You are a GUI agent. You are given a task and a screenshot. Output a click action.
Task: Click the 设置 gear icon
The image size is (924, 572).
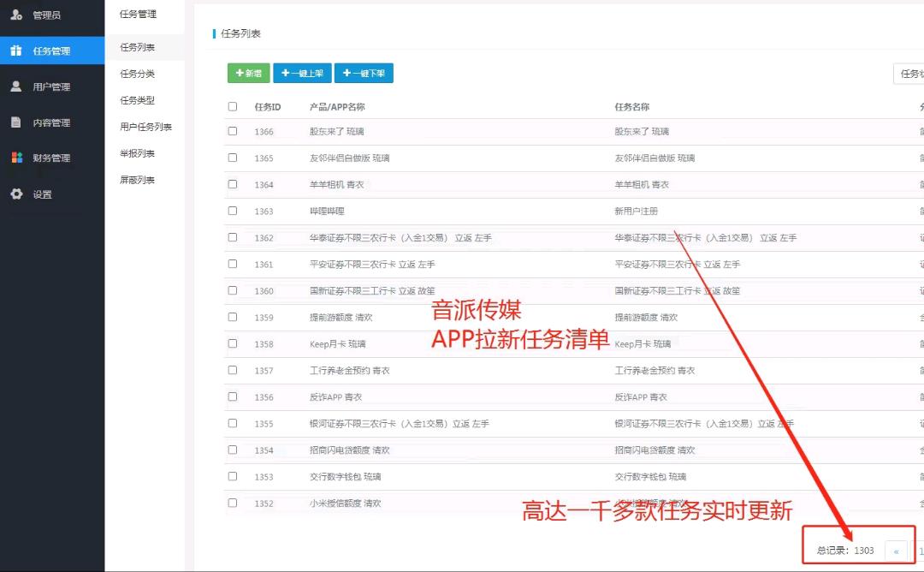[x=16, y=194]
